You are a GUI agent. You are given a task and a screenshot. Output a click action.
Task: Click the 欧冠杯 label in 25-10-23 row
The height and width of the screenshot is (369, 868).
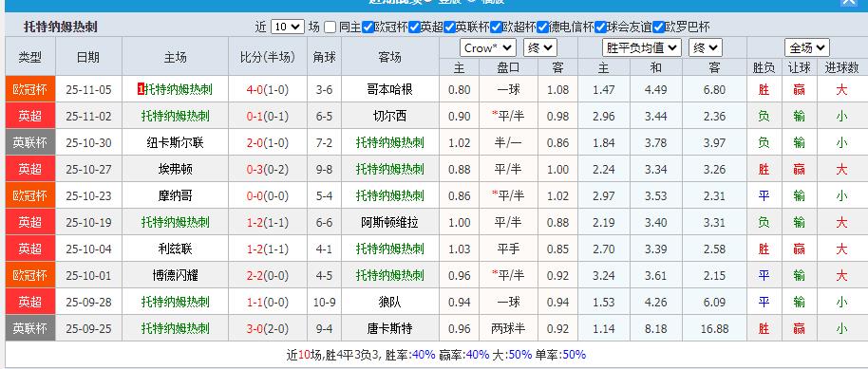[29, 195]
